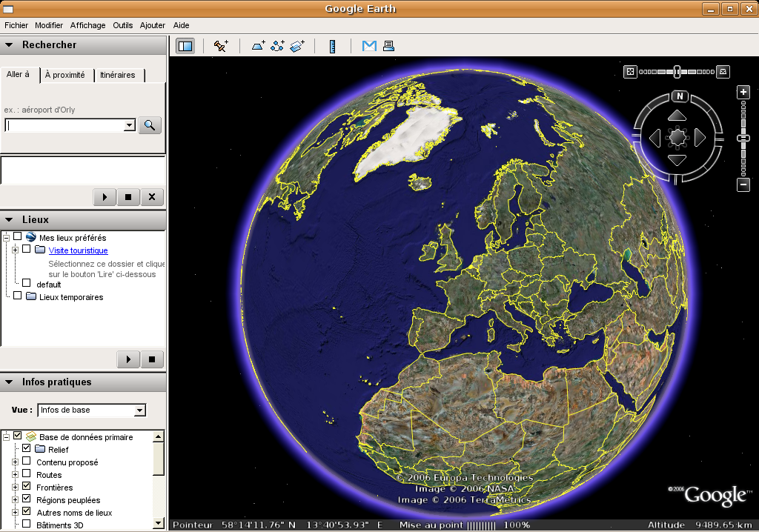Viewport: 759px width, 532px height.
Task: Open the Fichier menu
Action: pyautogui.click(x=16, y=25)
